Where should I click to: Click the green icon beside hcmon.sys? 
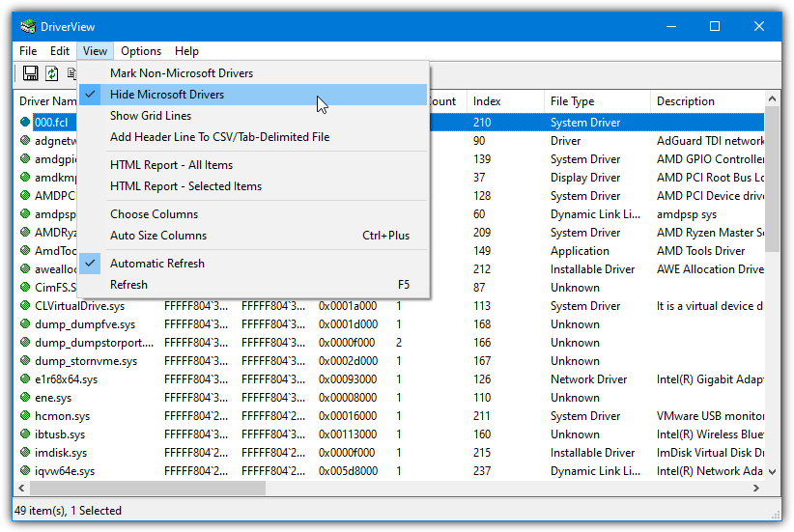click(25, 415)
